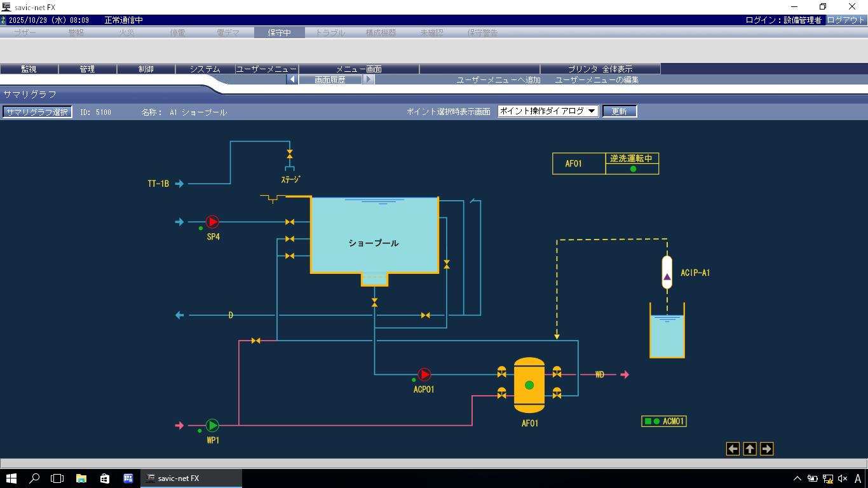Click the right arrow navigation icon
The image size is (868, 488).
coord(766,449)
